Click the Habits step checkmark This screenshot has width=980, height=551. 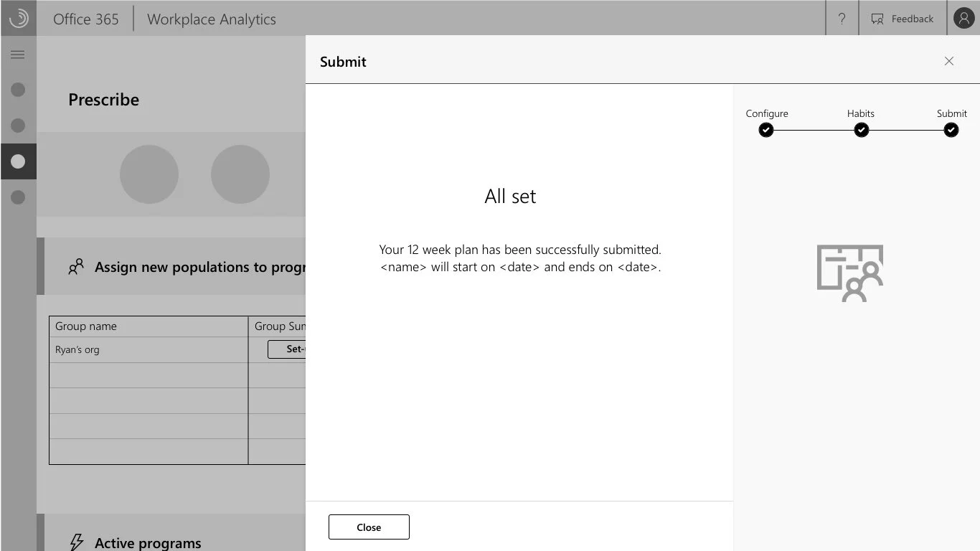861,130
